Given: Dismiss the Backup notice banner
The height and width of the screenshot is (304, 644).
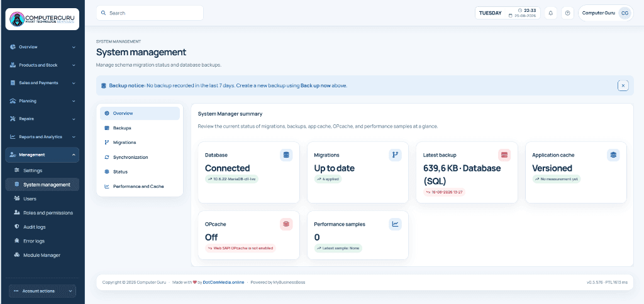Looking at the screenshot, I should point(623,86).
